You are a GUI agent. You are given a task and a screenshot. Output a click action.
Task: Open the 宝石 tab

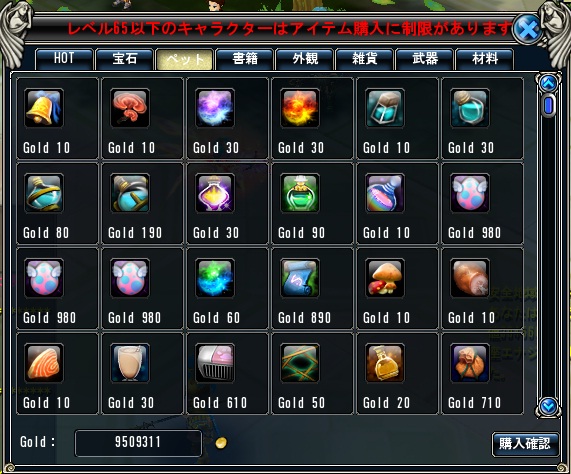pos(125,59)
